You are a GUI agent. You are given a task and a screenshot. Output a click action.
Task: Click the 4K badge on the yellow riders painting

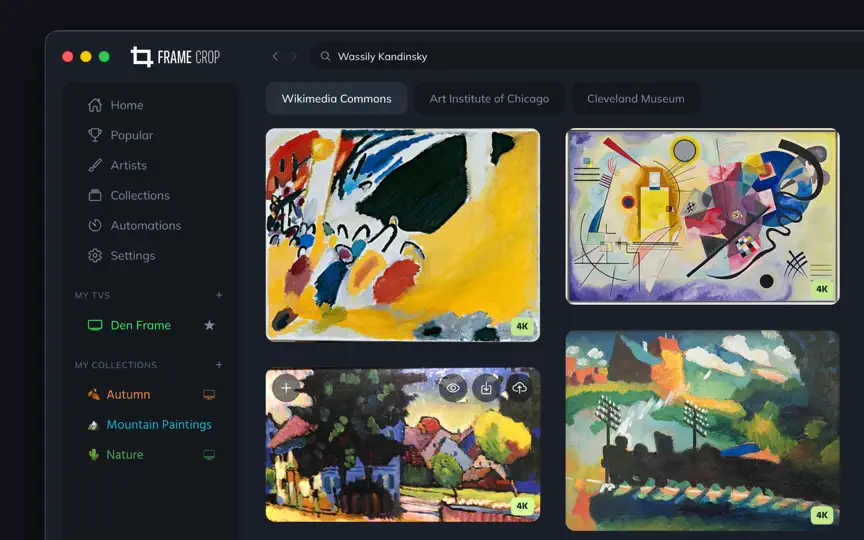coord(522,326)
